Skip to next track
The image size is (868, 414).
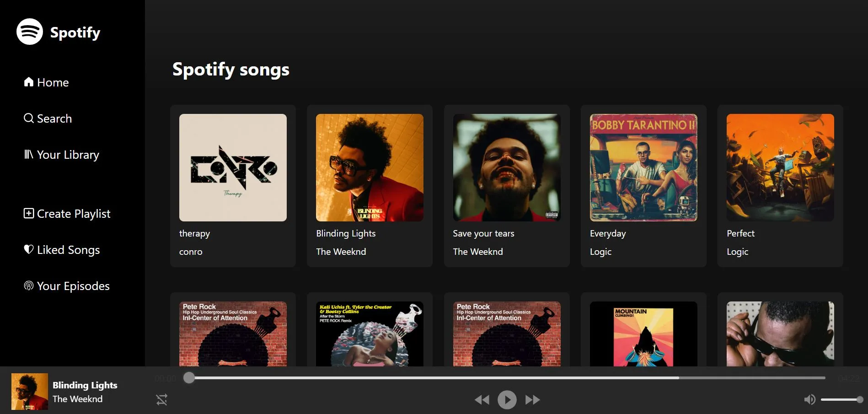click(532, 400)
